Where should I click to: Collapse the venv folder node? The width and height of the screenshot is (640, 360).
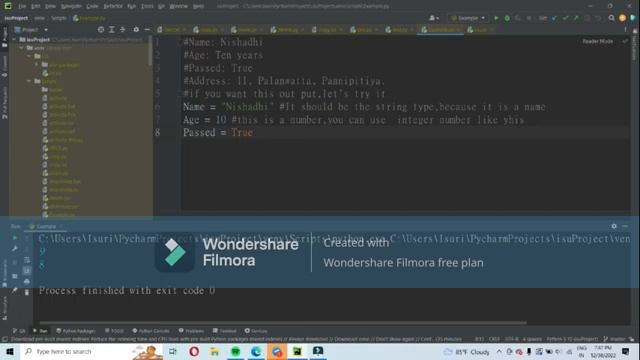pyautogui.click(x=22, y=48)
